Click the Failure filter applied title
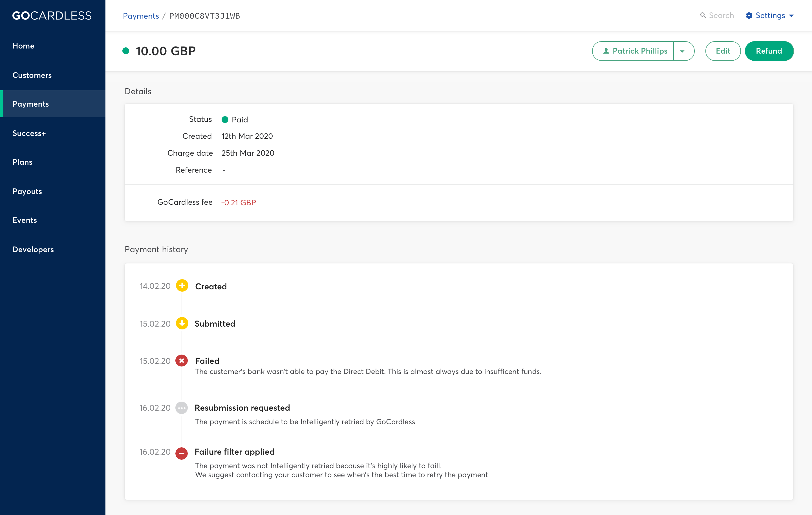The image size is (812, 515). [234, 452]
